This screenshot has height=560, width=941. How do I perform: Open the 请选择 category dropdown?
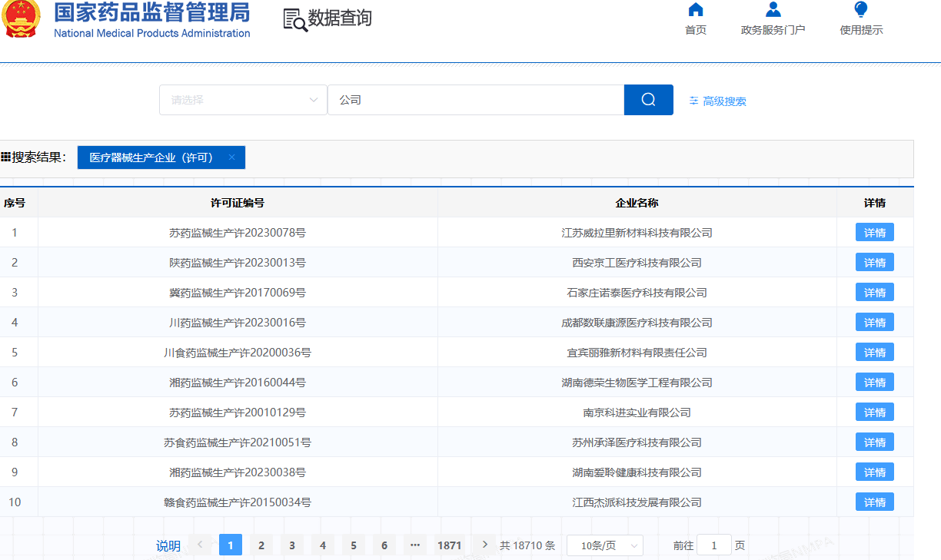243,100
